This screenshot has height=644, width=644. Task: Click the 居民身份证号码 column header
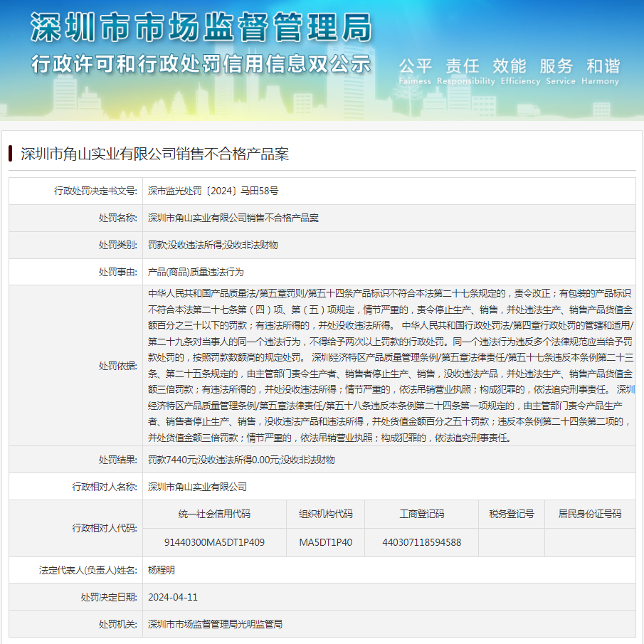click(x=590, y=514)
